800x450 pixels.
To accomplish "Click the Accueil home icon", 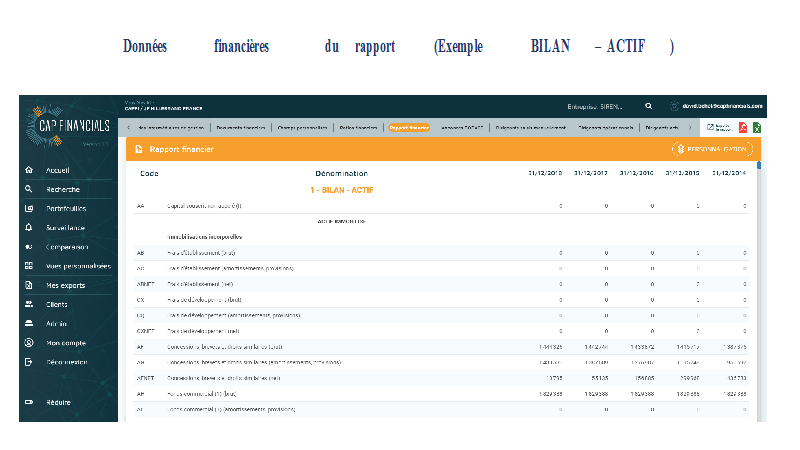I will point(28,170).
